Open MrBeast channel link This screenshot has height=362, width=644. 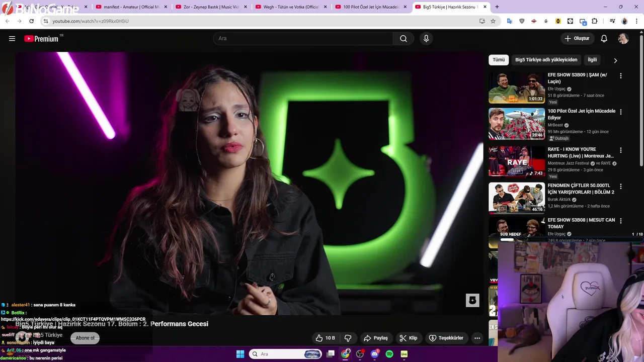pyautogui.click(x=555, y=125)
